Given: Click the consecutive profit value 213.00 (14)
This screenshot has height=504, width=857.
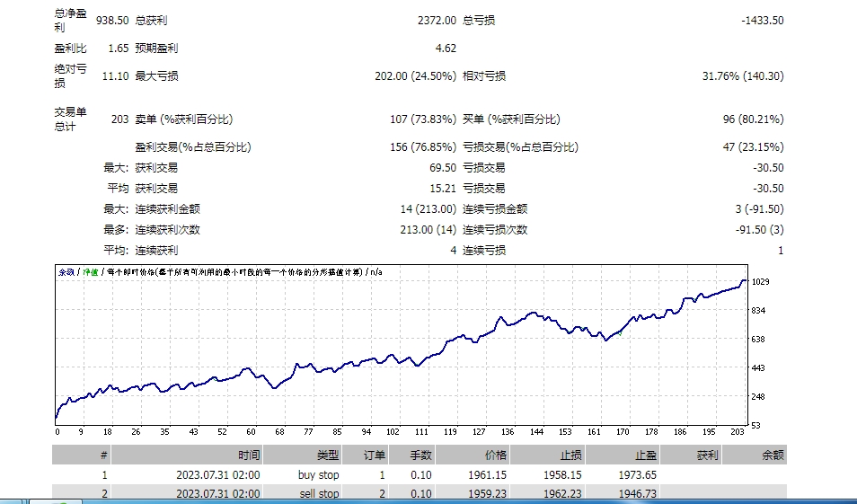Looking at the screenshot, I should 428,230.
